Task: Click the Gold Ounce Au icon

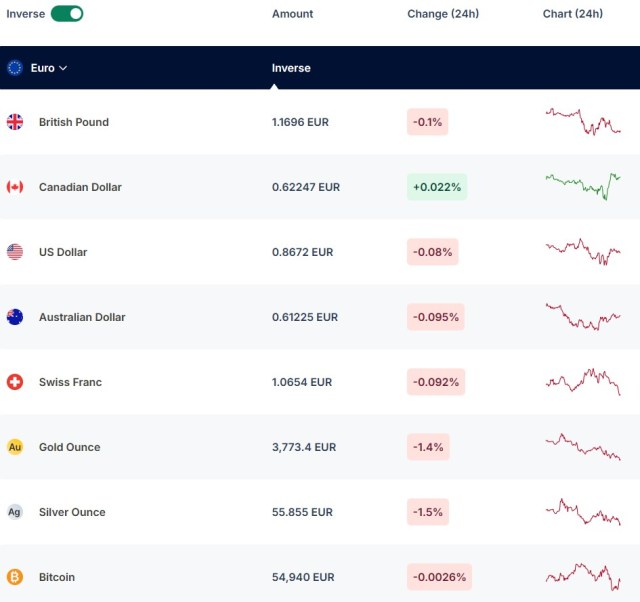Action: coord(15,447)
